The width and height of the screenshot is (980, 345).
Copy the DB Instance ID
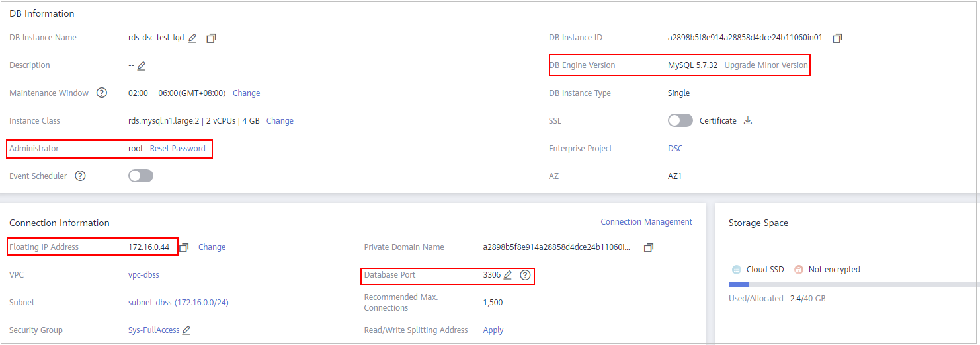click(x=837, y=38)
